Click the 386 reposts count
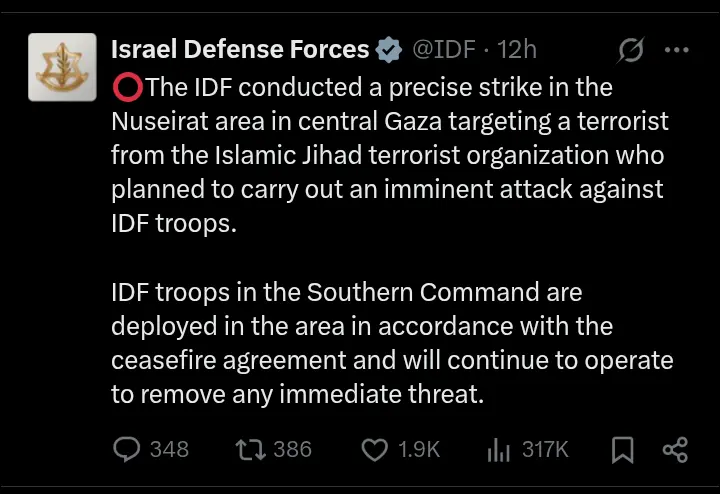This screenshot has width=720, height=494. pos(292,450)
